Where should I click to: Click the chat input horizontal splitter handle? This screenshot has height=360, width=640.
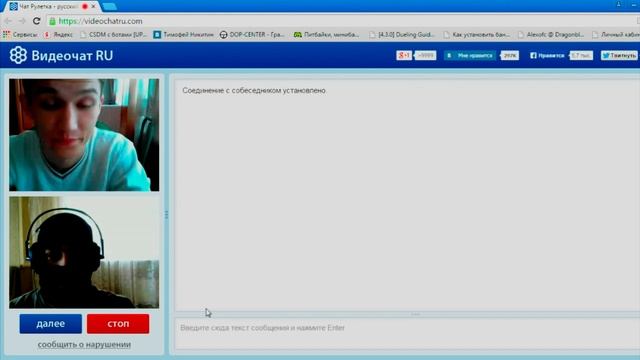[x=415, y=314]
